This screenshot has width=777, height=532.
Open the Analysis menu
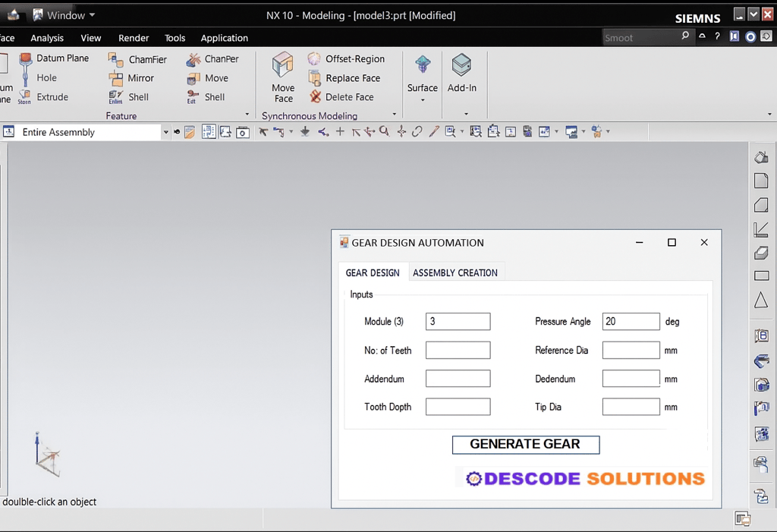(47, 38)
